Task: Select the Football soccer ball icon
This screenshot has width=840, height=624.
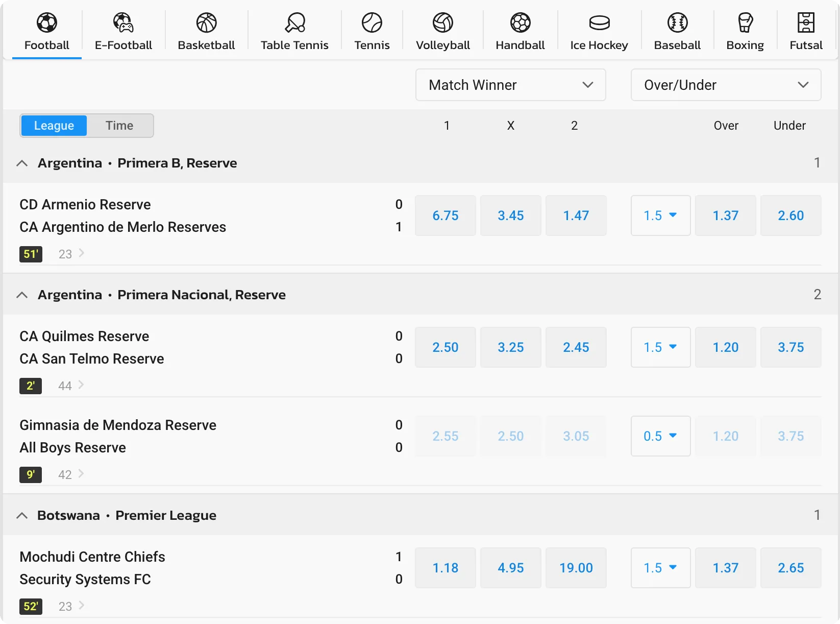Action: click(47, 22)
